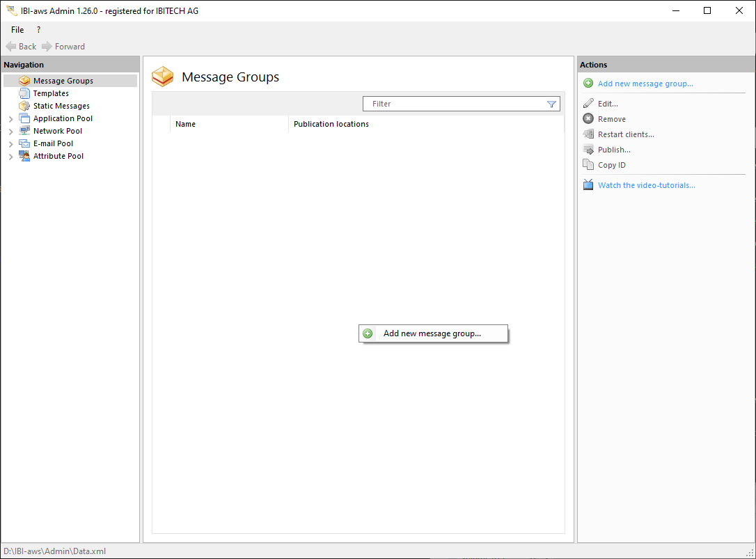The height and width of the screenshot is (559, 756).
Task: Click the Network Pool icon
Action: (24, 131)
